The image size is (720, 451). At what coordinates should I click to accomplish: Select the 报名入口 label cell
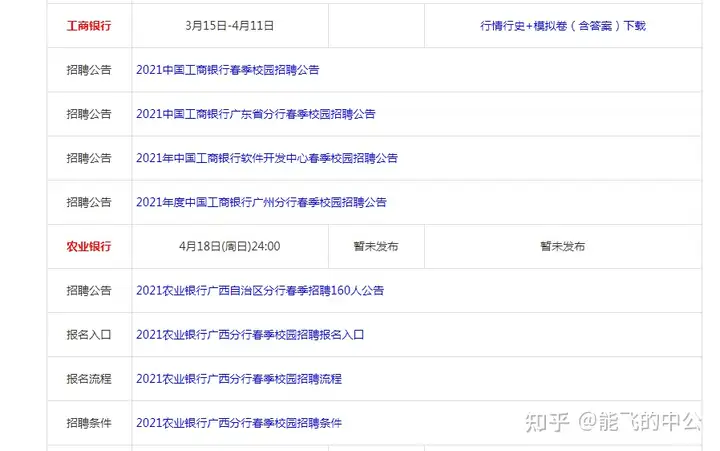point(89,334)
